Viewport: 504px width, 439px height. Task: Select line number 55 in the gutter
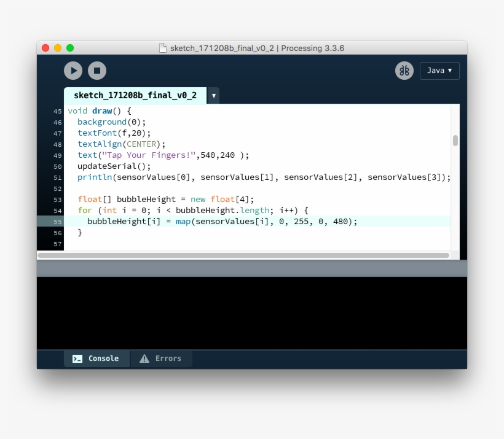[x=57, y=221]
